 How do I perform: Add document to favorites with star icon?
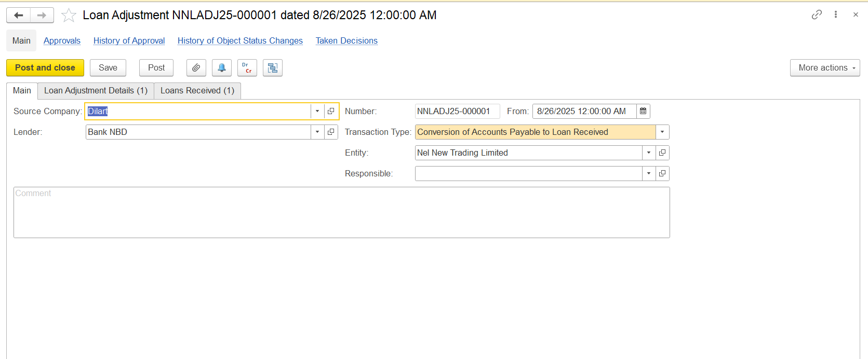pos(69,16)
